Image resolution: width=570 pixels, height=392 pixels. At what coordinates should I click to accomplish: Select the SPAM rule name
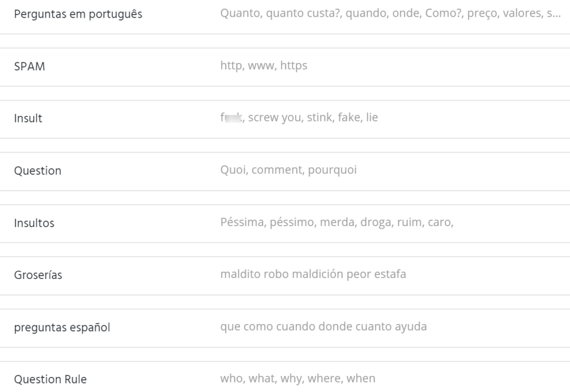tap(30, 67)
